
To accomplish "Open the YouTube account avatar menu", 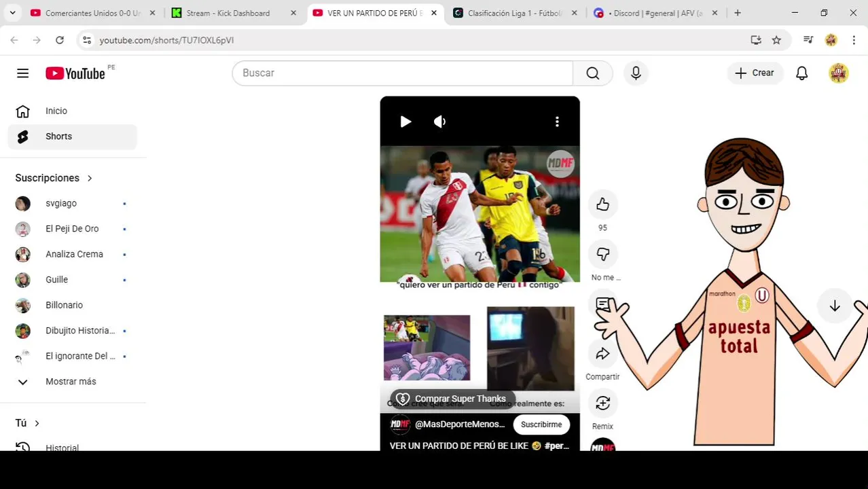I will click(839, 73).
